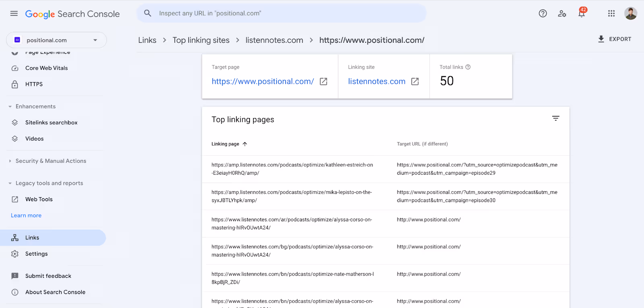Viewport: 644px width, 308px height.
Task: Click the URL inspection search field
Action: coord(282,13)
